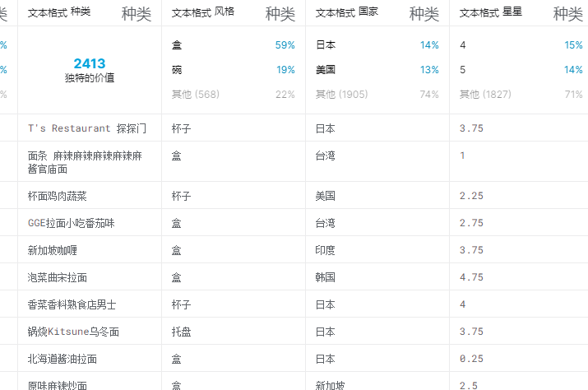This screenshot has height=390, width=588.
Task: Click 日本 in the T's Restaurant row
Action: (325, 128)
